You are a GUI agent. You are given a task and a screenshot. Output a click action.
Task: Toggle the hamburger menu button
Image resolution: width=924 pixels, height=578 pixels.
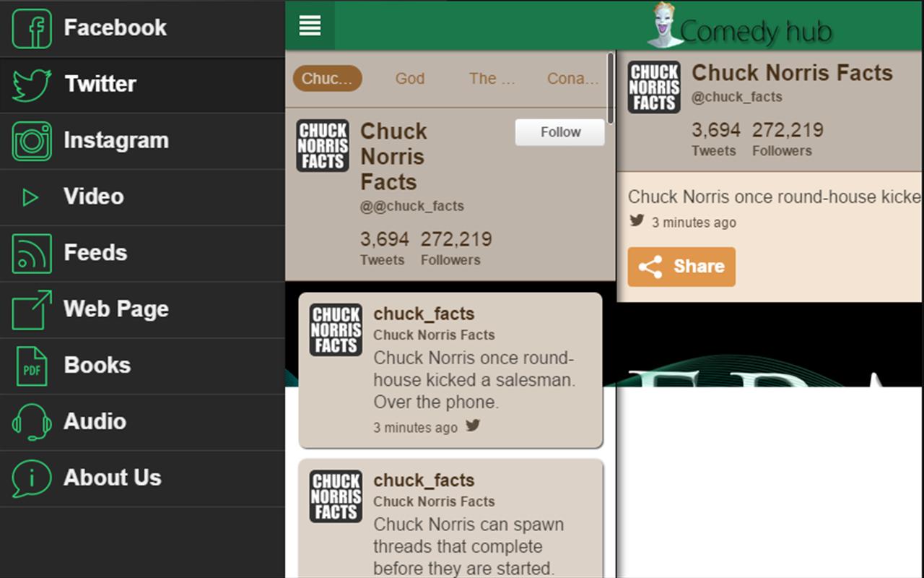pos(310,26)
